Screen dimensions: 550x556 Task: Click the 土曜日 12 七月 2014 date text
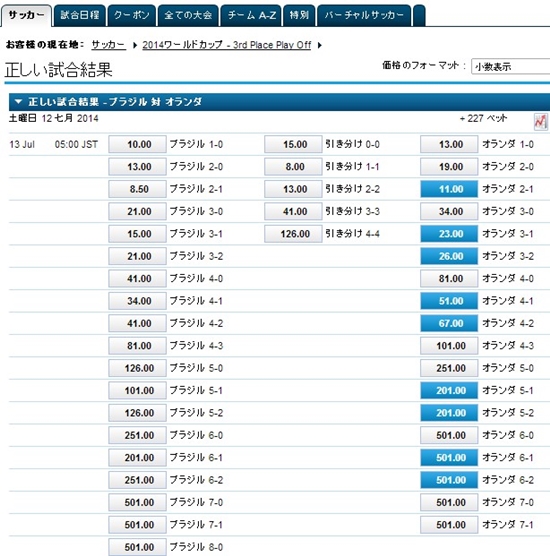pyautogui.click(x=54, y=118)
